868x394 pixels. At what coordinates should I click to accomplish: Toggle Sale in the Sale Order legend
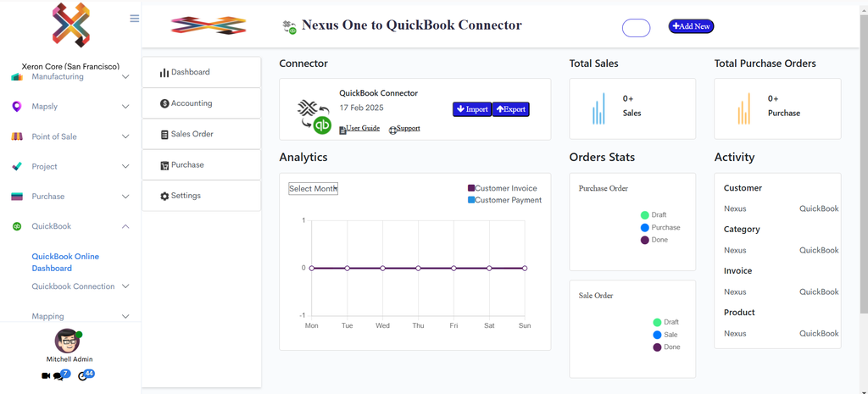(x=665, y=335)
